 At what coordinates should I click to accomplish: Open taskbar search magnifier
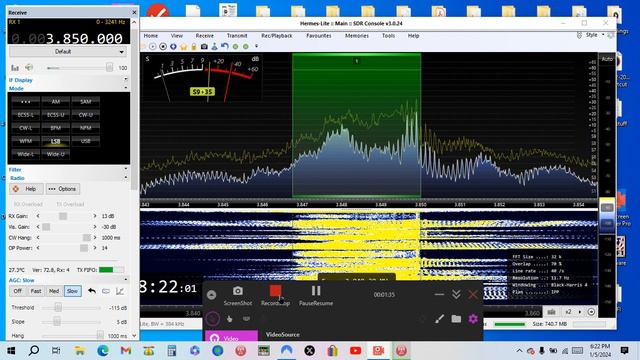pos(34,350)
